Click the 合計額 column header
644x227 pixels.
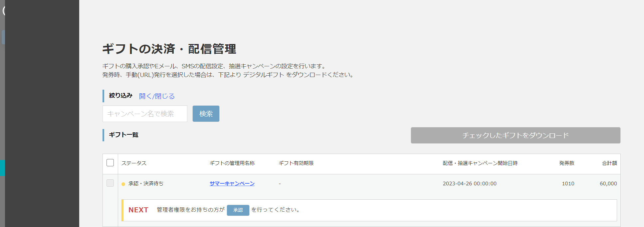(609, 163)
